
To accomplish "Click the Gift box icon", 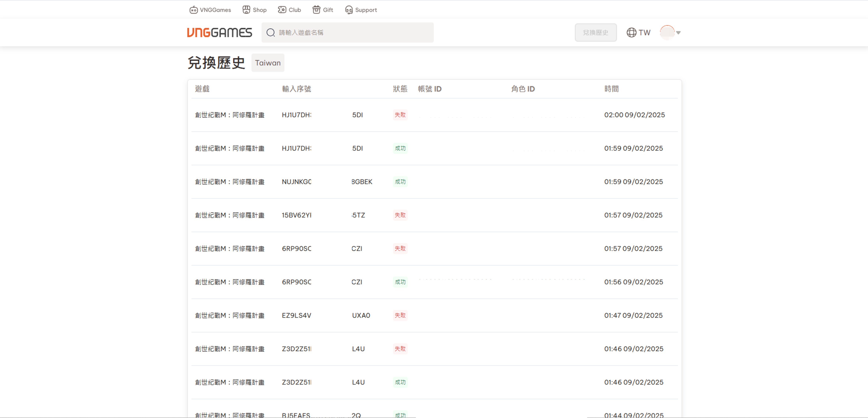I will (x=316, y=10).
